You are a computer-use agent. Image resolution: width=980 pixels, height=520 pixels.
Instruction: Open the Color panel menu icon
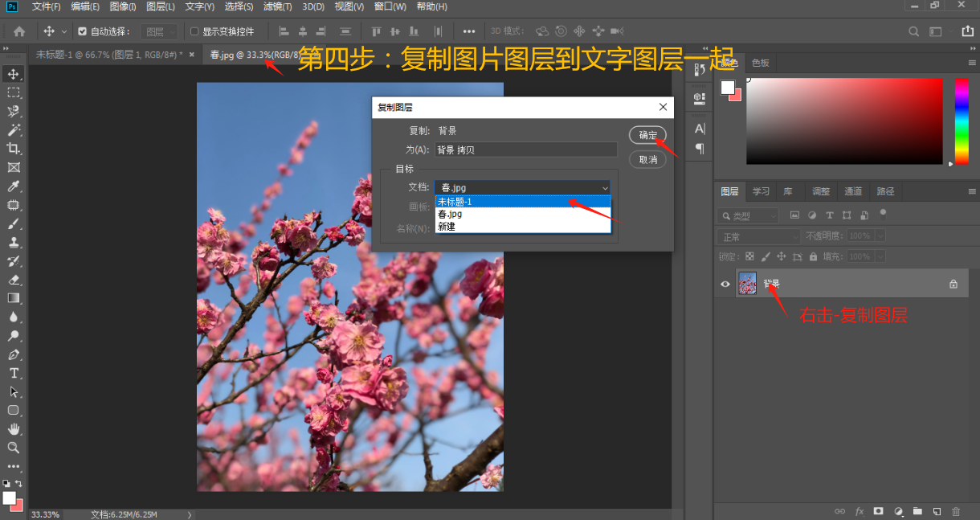coord(972,63)
